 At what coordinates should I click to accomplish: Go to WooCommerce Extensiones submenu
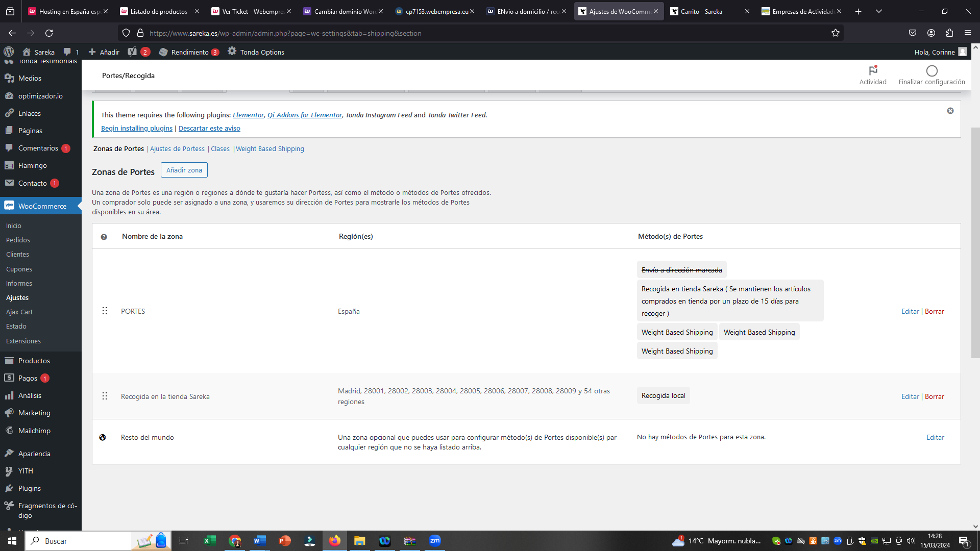pos(23,341)
